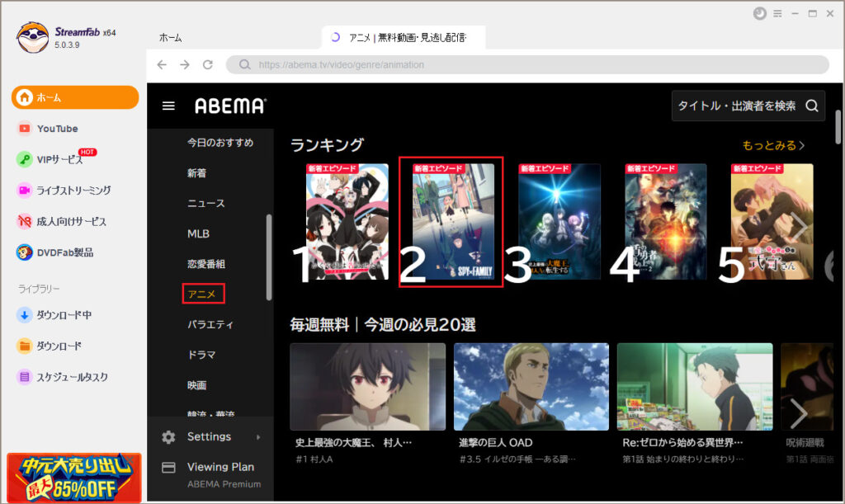This screenshot has width=845, height=504.
Task: Open the rank 1 anime poster
Action: pyautogui.click(x=347, y=222)
